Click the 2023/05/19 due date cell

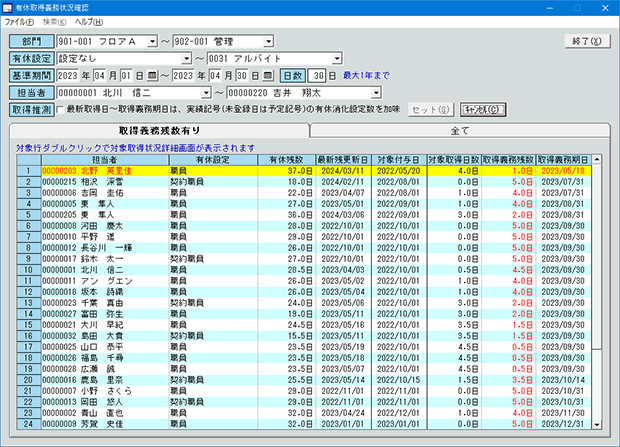(563, 171)
